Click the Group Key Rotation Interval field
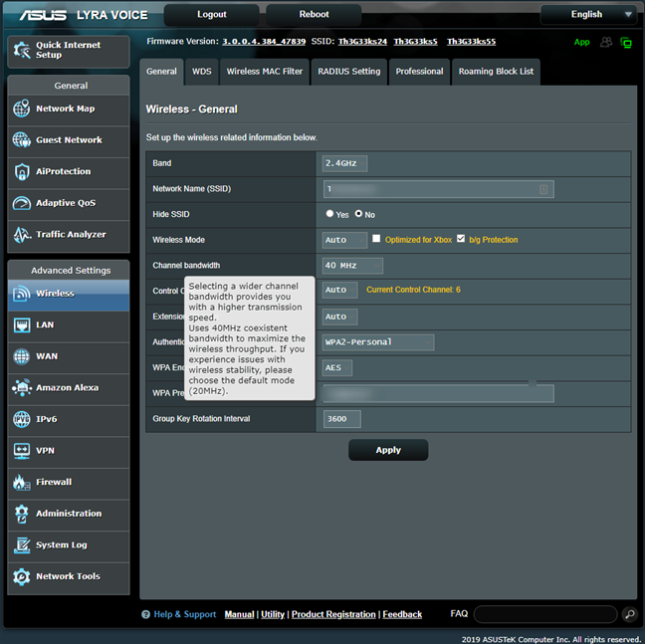 [341, 419]
